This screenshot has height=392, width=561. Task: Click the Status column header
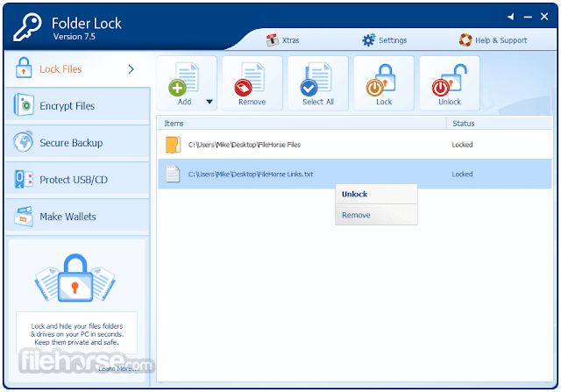[500, 124]
